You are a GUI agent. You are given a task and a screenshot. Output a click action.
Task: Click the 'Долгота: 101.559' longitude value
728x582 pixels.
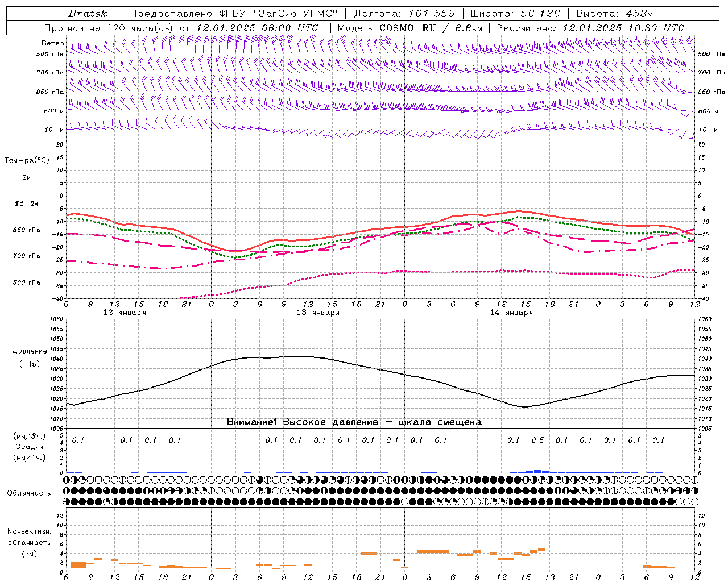click(404, 13)
